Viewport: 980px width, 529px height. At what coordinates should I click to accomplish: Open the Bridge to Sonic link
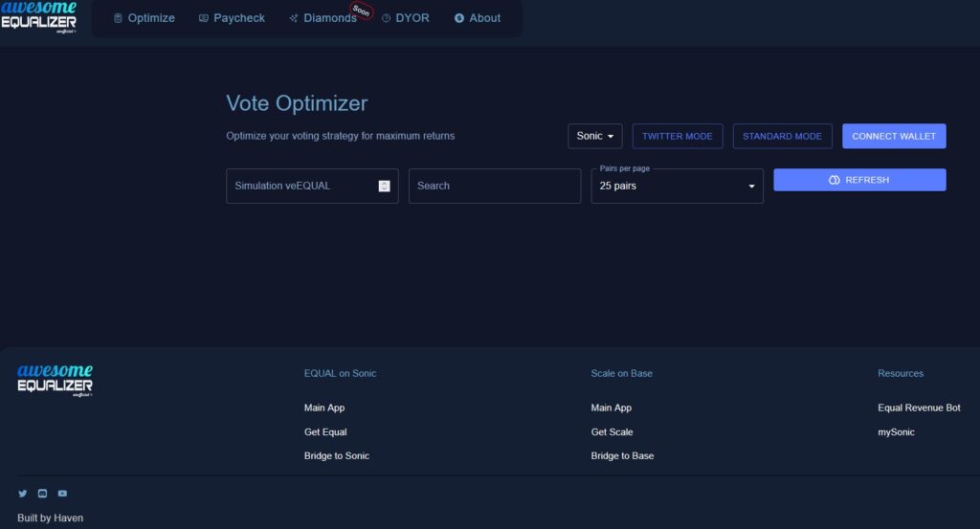[336, 456]
